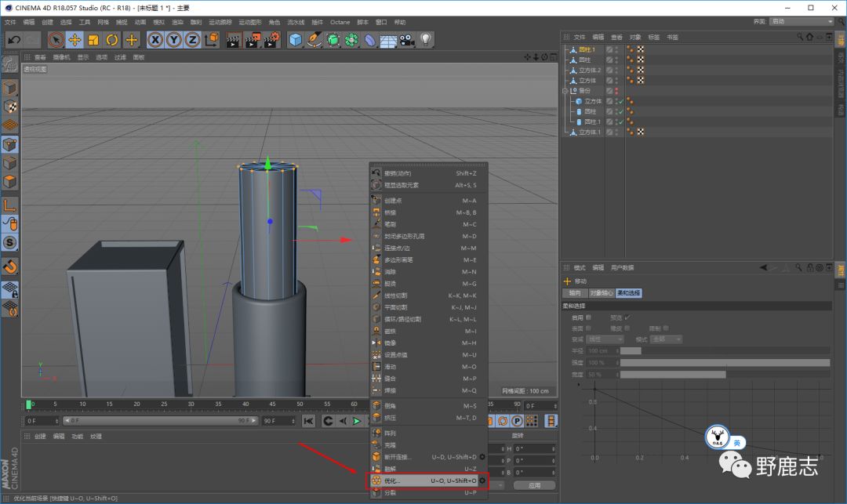Click the Undo arrow icon
The width and height of the screenshot is (847, 504).
13,40
